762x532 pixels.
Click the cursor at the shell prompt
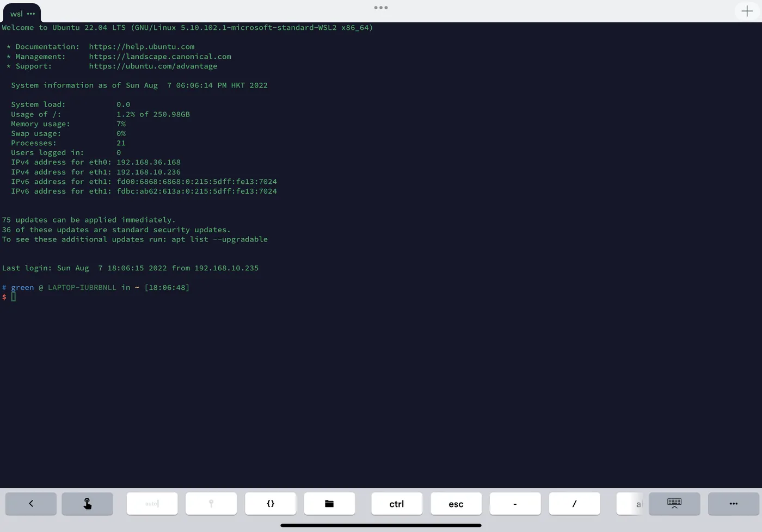coord(14,297)
